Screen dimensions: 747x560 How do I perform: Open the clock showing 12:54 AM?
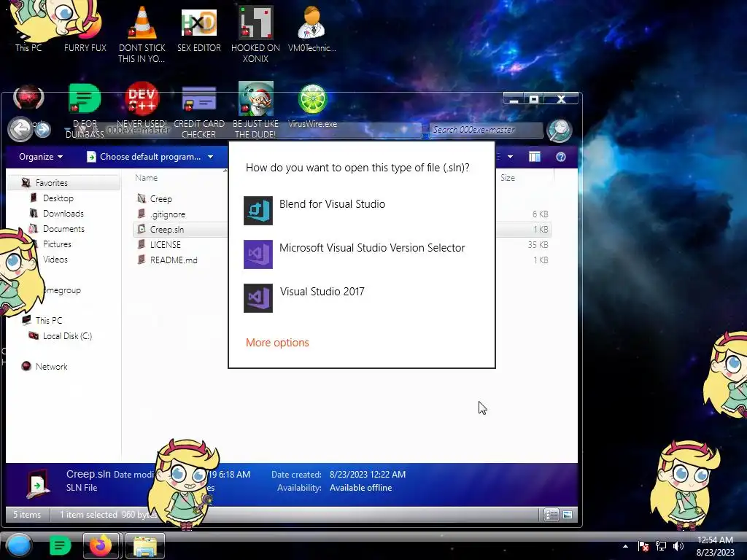click(x=715, y=545)
